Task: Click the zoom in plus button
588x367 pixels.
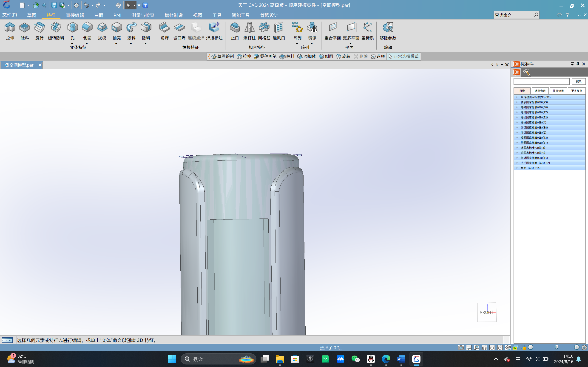Action: (577, 347)
